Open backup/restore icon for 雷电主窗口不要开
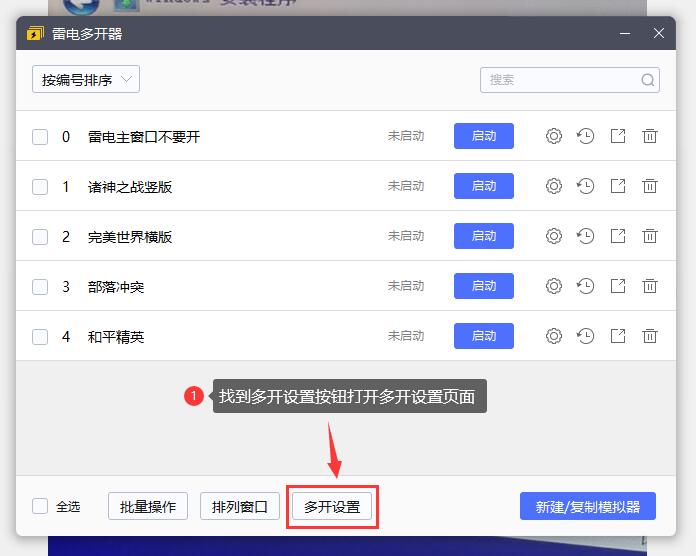The width and height of the screenshot is (696, 556). coord(585,136)
